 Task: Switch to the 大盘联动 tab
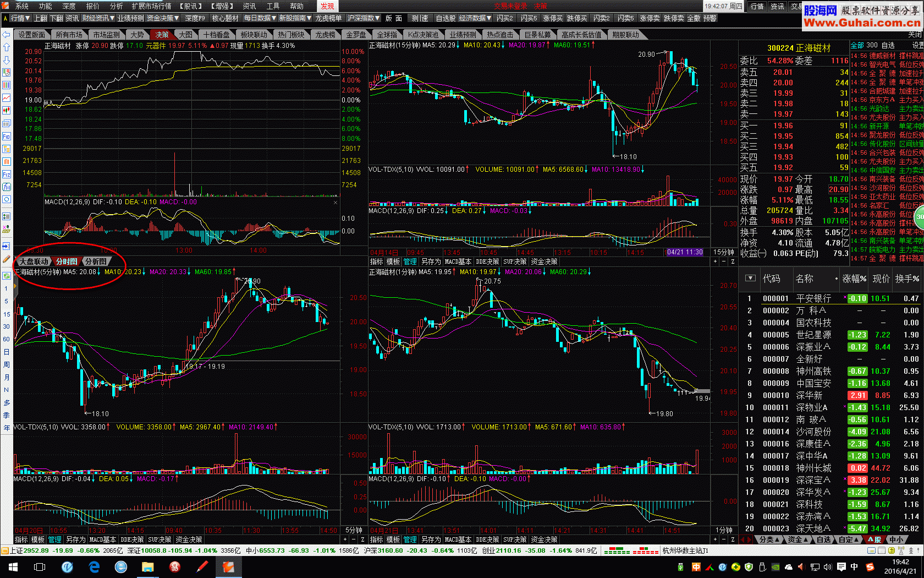point(34,261)
